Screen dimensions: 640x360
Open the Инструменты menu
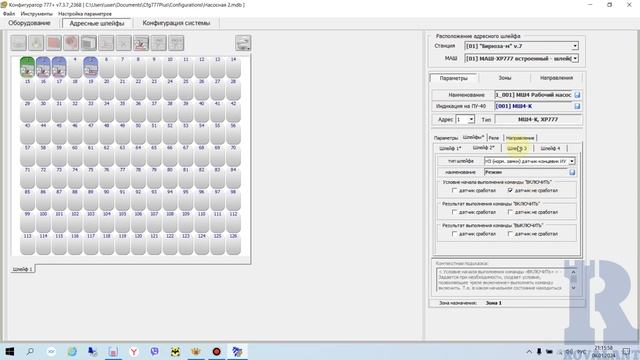point(36,13)
